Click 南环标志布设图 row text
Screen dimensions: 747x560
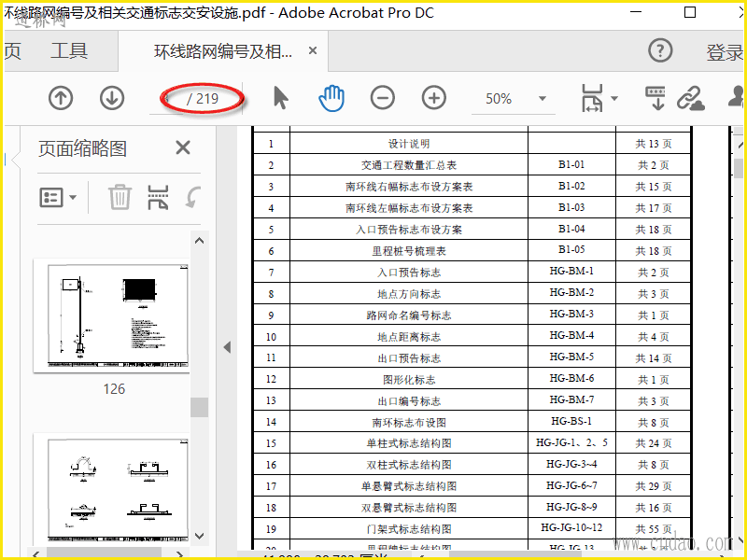(x=409, y=423)
